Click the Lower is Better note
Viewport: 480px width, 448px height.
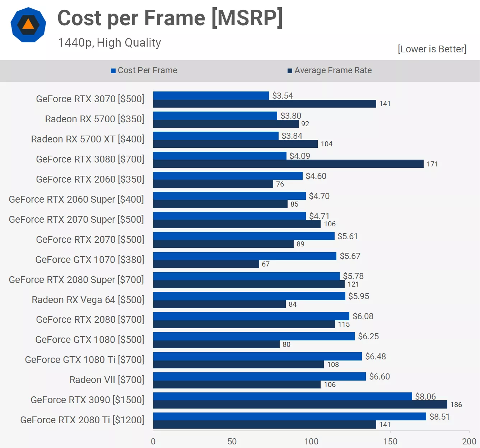coord(432,49)
